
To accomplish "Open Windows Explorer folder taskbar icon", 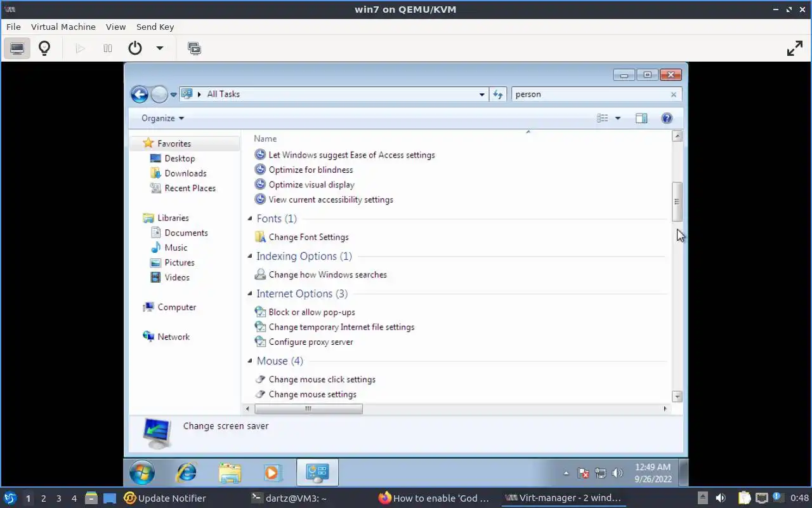I will click(x=230, y=472).
